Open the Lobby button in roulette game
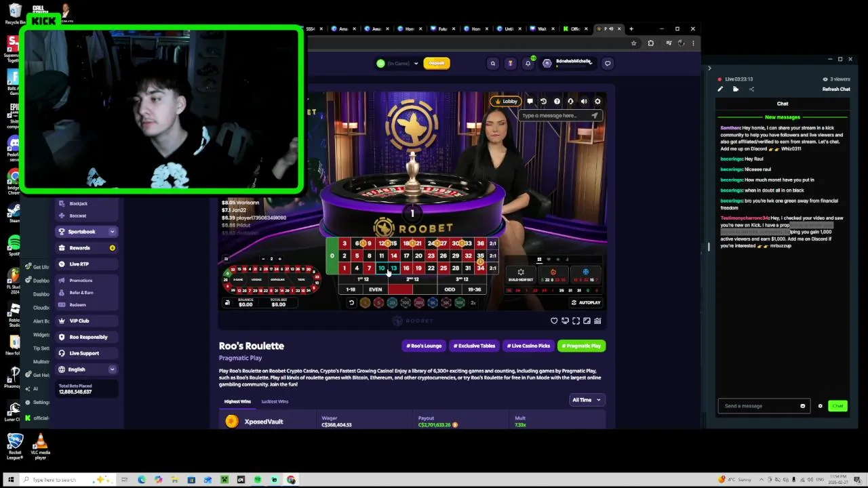The height and width of the screenshot is (488, 868). coord(506,101)
